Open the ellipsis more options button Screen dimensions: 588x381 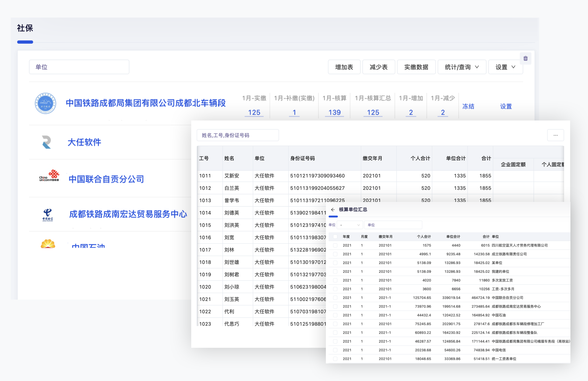point(555,135)
